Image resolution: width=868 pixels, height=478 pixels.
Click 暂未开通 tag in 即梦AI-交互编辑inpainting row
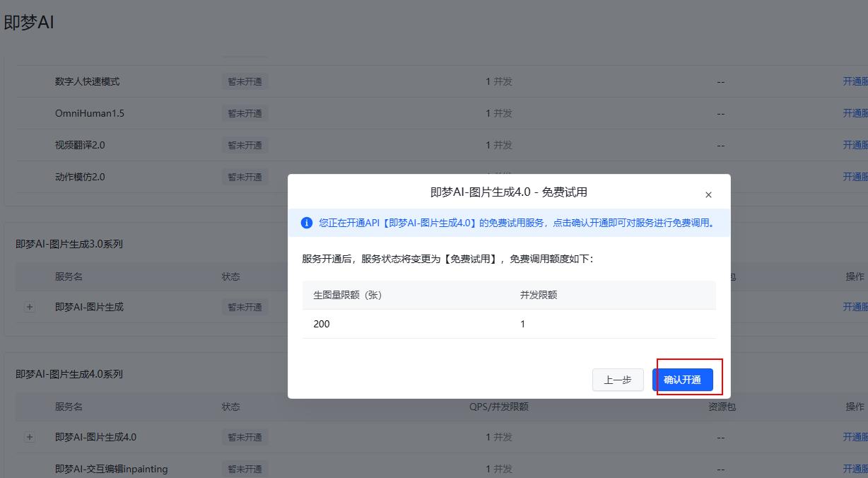(x=245, y=469)
